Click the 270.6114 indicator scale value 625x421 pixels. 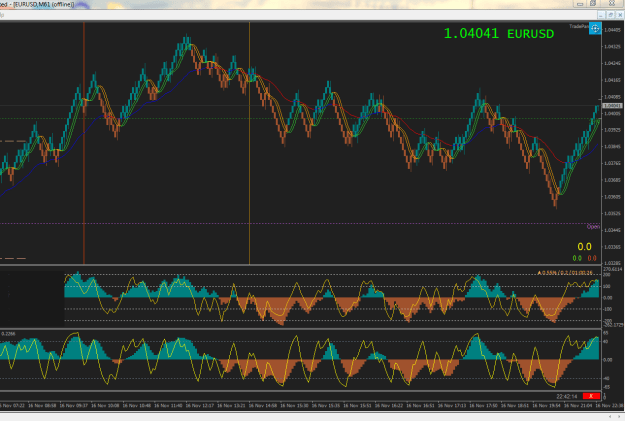click(612, 269)
